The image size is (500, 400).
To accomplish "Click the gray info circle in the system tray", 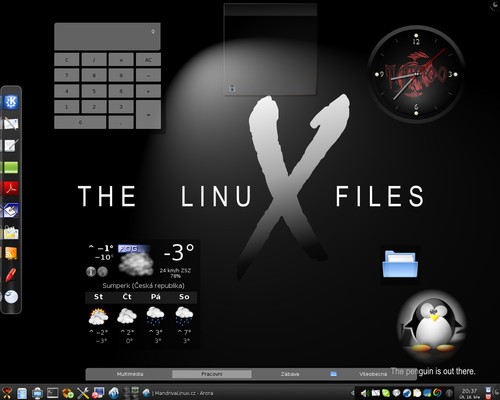I will 449,393.
